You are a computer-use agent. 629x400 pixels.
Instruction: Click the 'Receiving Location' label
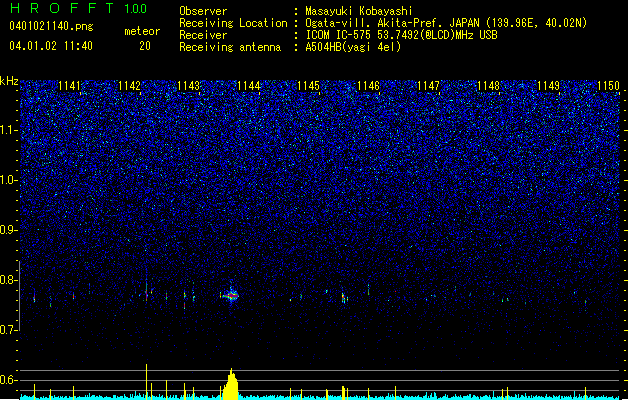click(233, 23)
